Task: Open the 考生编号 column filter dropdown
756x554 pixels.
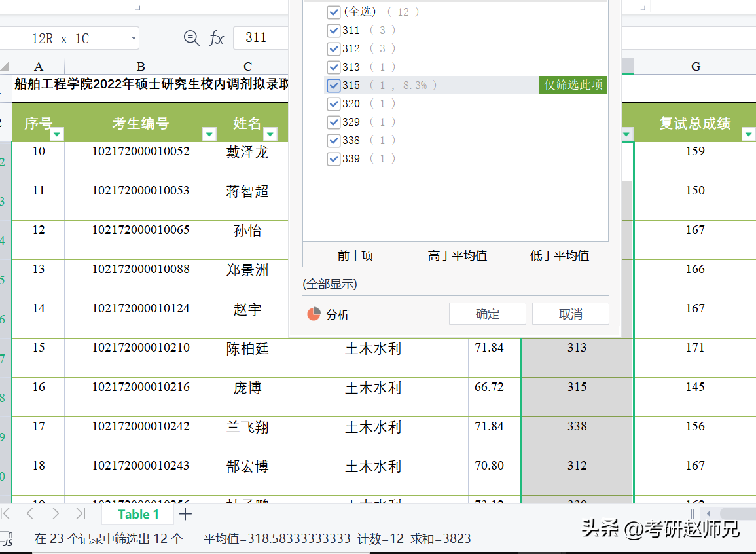Action: point(209,134)
